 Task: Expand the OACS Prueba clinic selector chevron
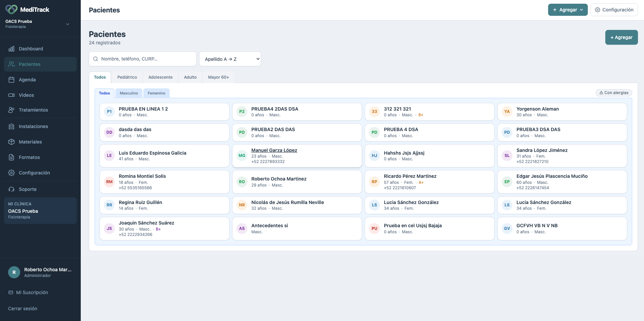coord(68,24)
